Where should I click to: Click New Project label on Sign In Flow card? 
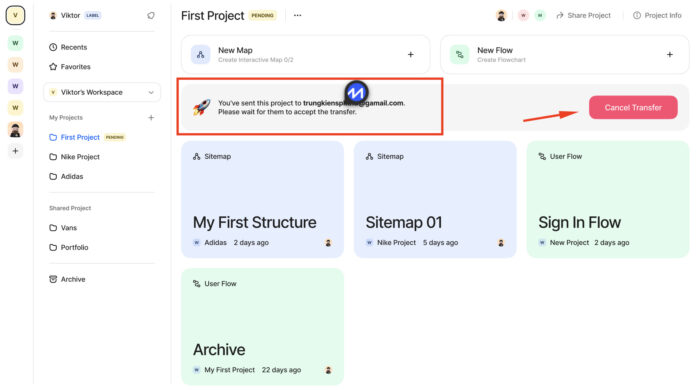coord(569,243)
